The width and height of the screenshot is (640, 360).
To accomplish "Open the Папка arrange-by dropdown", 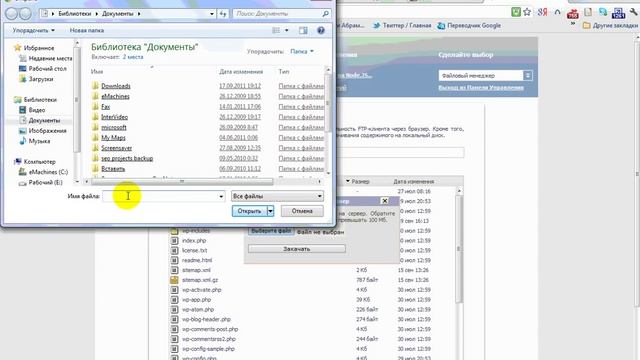I will tap(302, 51).
